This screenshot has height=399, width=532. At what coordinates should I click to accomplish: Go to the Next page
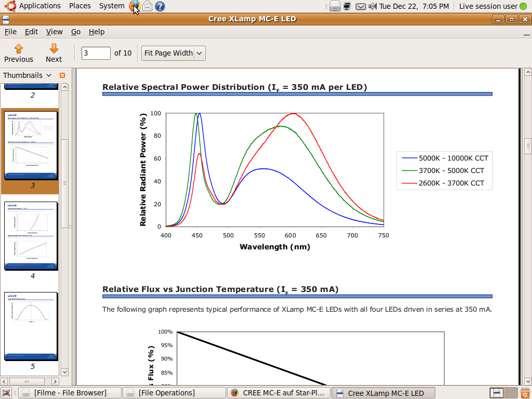tap(54, 54)
